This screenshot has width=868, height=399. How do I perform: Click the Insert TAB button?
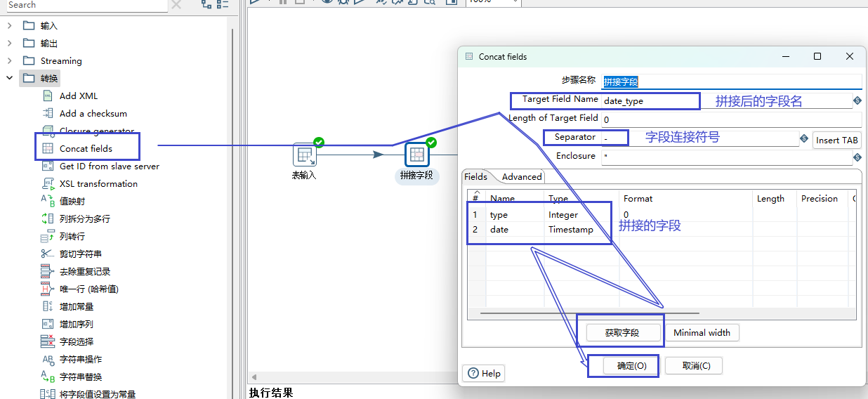tap(836, 140)
